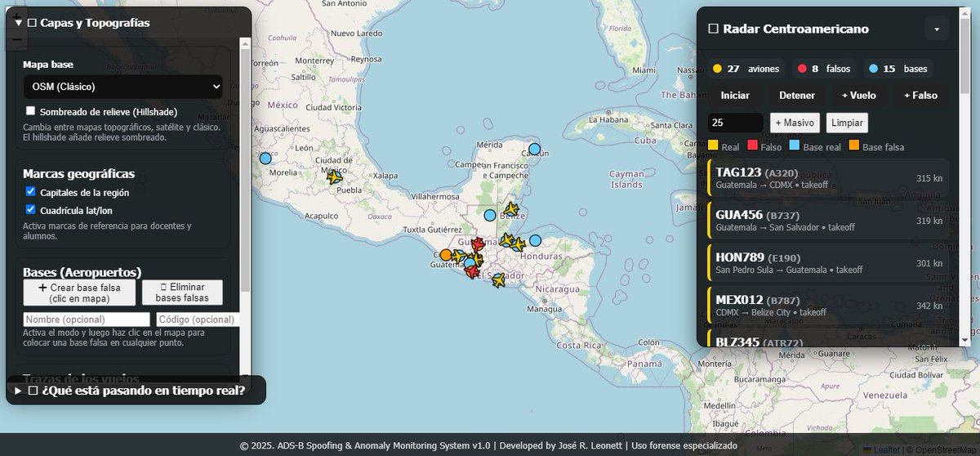Click the red Falso legend swatch
980x456 pixels.
point(752,146)
